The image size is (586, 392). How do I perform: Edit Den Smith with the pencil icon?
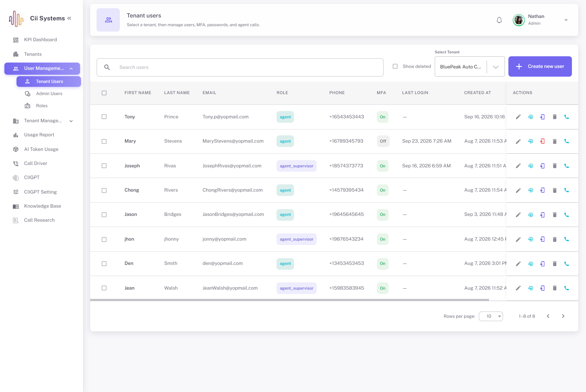click(518, 264)
